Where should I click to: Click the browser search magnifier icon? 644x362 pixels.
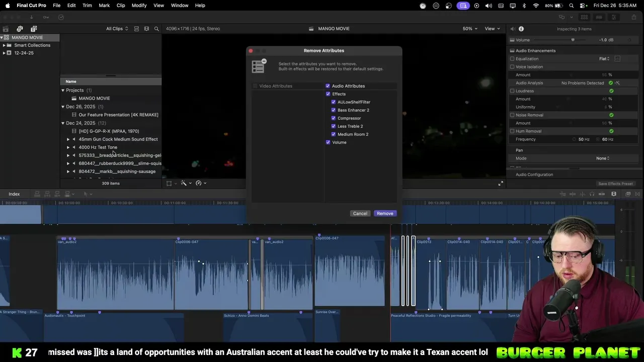click(156, 29)
